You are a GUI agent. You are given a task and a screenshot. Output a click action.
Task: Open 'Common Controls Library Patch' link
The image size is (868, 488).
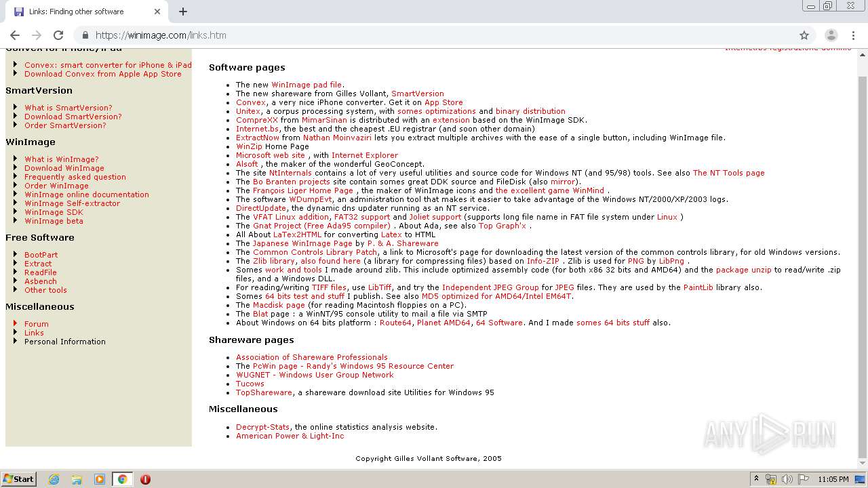[315, 252]
